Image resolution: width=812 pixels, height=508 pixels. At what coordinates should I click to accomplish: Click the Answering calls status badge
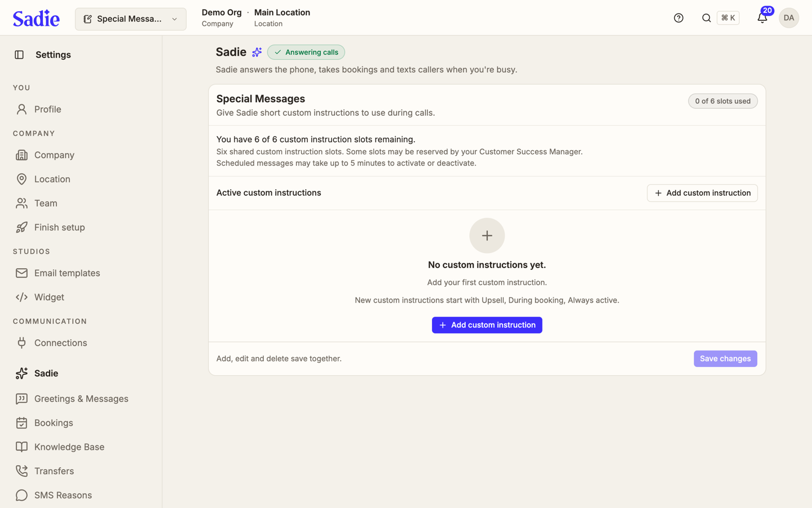pyautogui.click(x=306, y=52)
